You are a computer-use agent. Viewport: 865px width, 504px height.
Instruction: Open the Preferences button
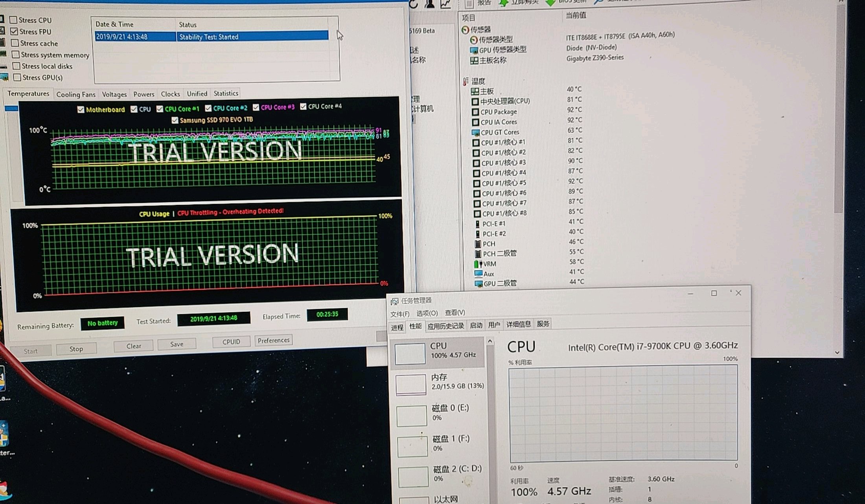pos(273,340)
